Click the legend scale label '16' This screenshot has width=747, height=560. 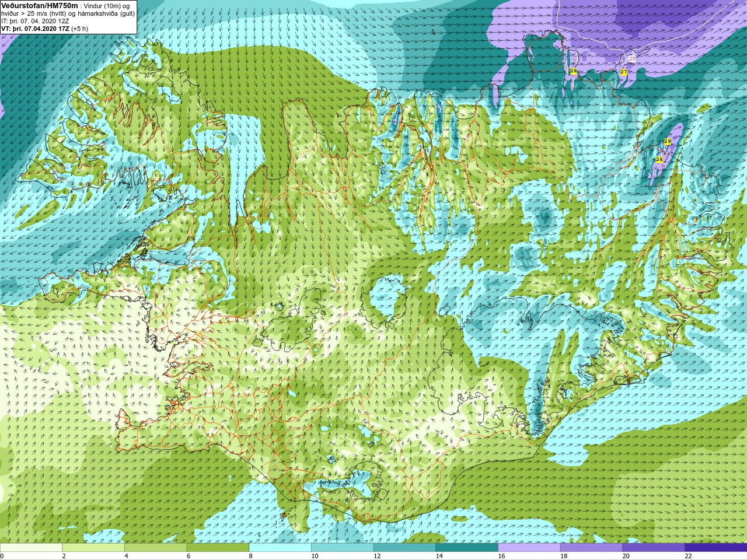coord(501,556)
